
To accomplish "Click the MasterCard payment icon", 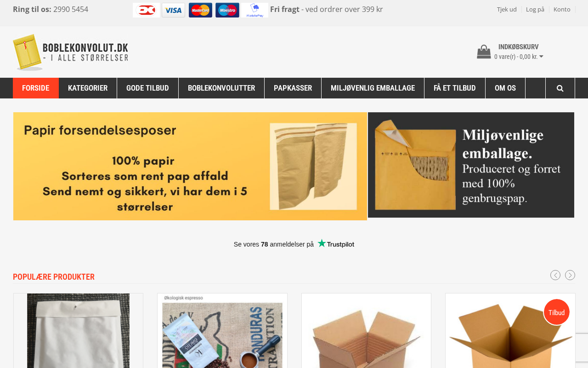I will [x=200, y=10].
